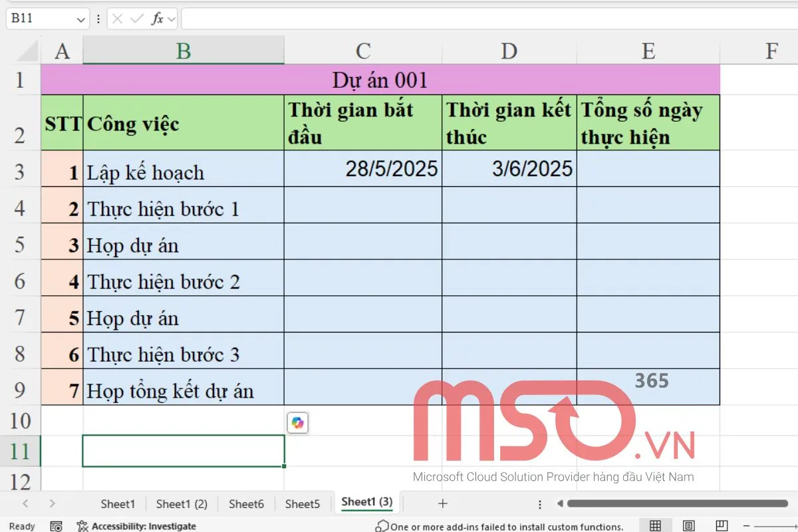The width and height of the screenshot is (798, 532).
Task: Select the Dự án 001 title cell
Action: [379, 79]
